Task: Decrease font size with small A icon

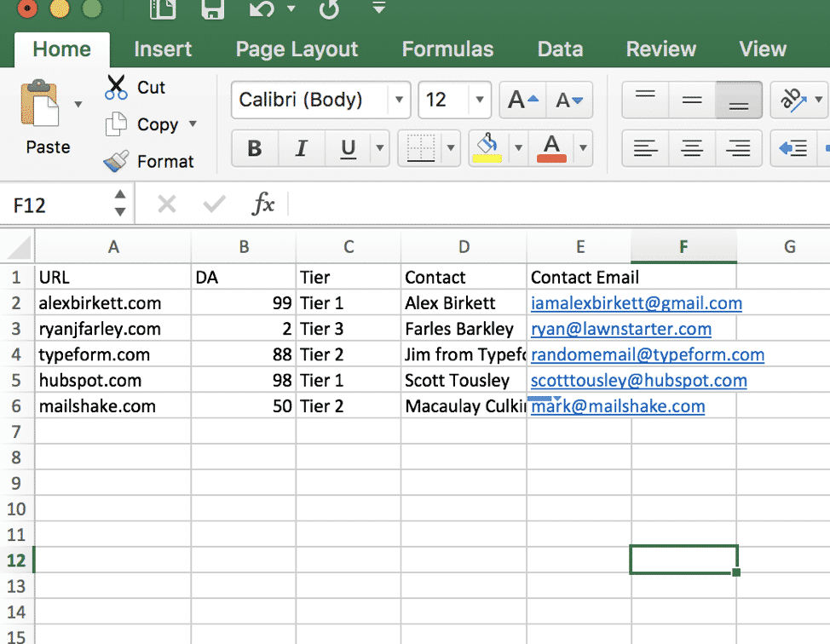Action: (569, 100)
